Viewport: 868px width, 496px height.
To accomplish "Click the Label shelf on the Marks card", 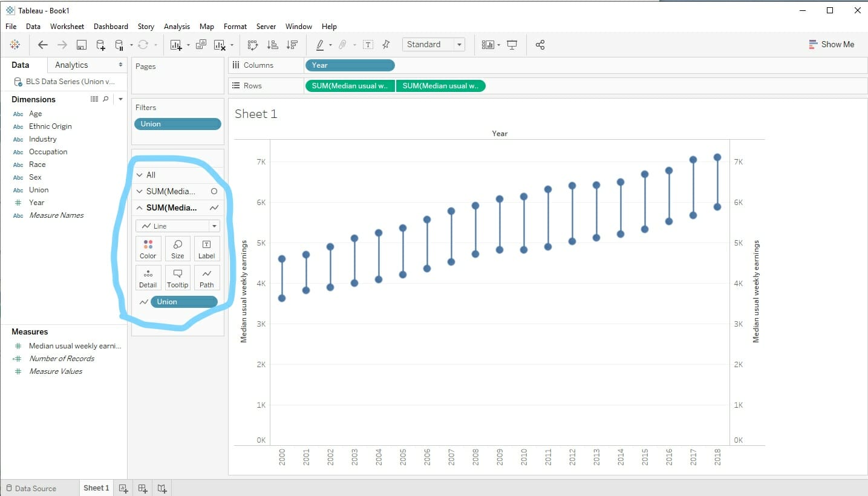I will coord(206,248).
